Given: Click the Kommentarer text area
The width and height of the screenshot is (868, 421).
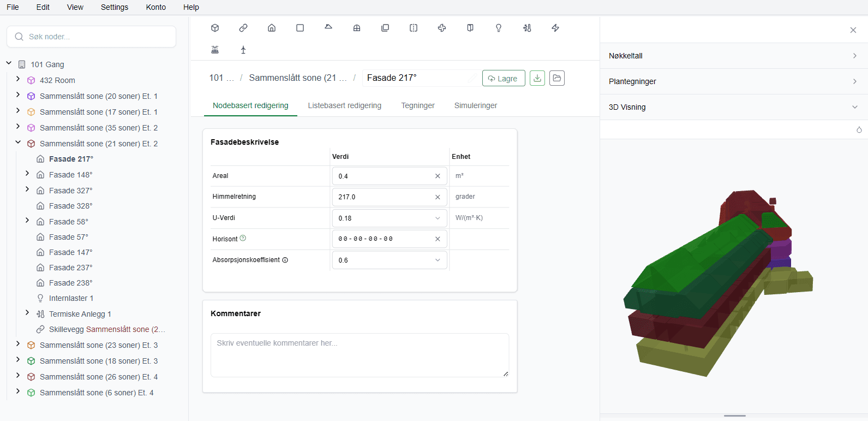Looking at the screenshot, I should (360, 355).
